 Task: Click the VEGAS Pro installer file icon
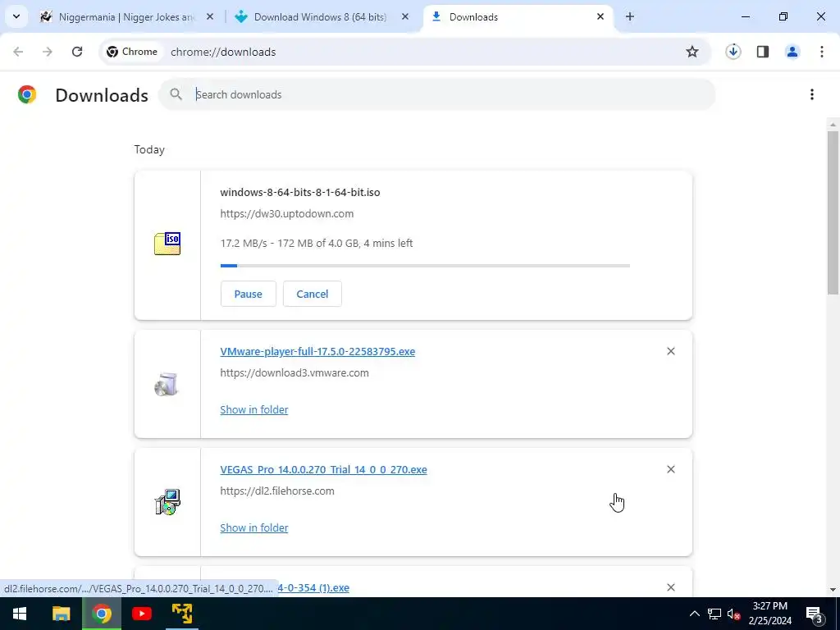167,502
